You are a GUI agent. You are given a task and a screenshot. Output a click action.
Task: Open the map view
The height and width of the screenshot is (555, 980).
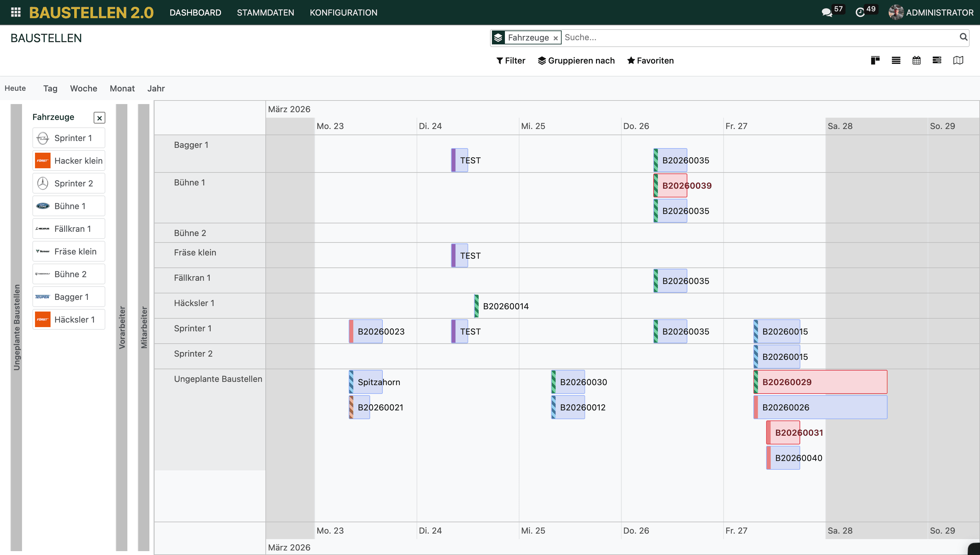[958, 60]
